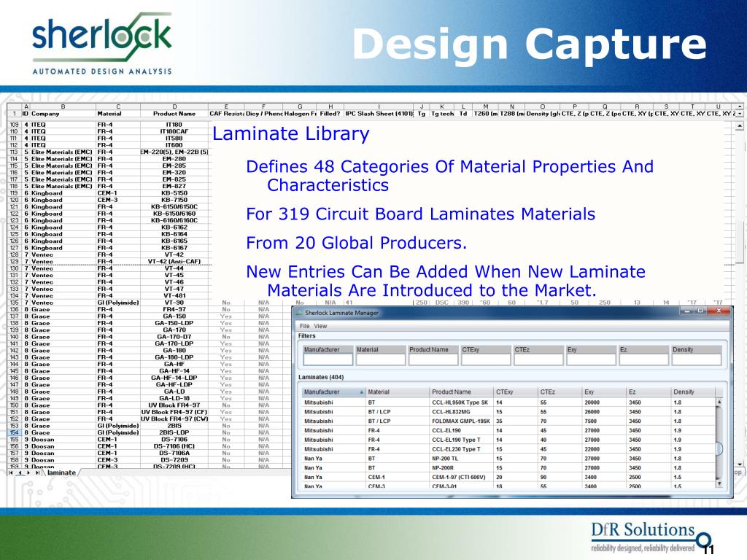Select the NP-200 TL row

click(509, 459)
